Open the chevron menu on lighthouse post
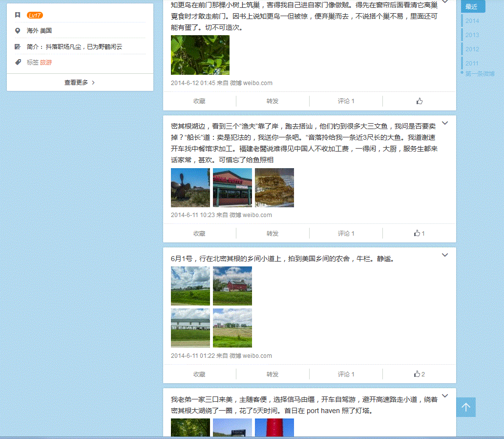504x439 pixels. coord(445,395)
